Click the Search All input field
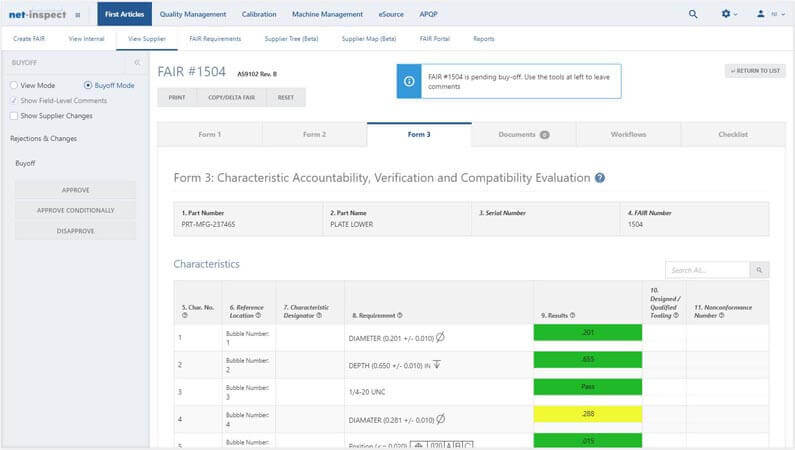Viewport: 795px width, 450px height. (707, 270)
